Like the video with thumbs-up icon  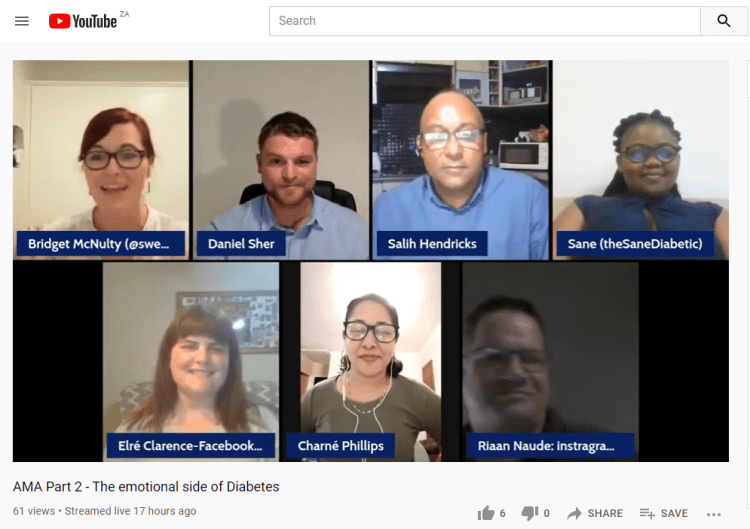point(485,513)
